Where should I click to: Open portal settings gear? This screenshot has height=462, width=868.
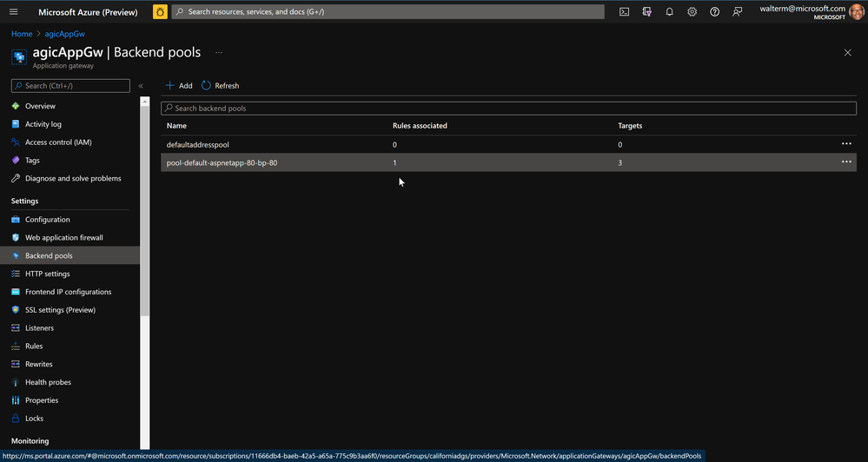click(x=692, y=11)
